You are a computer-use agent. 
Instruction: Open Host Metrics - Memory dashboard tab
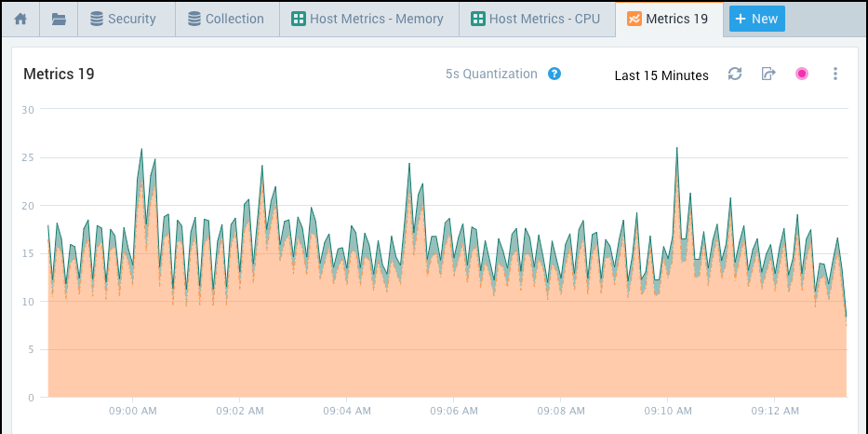coord(368,19)
